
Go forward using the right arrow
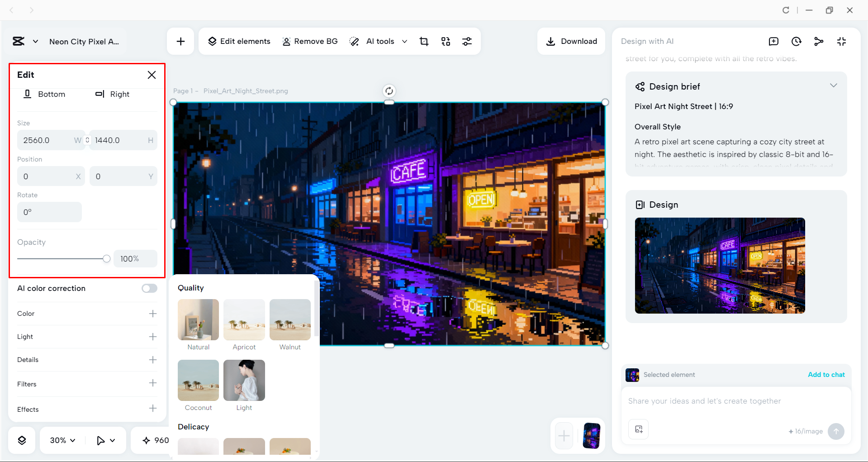point(31,10)
